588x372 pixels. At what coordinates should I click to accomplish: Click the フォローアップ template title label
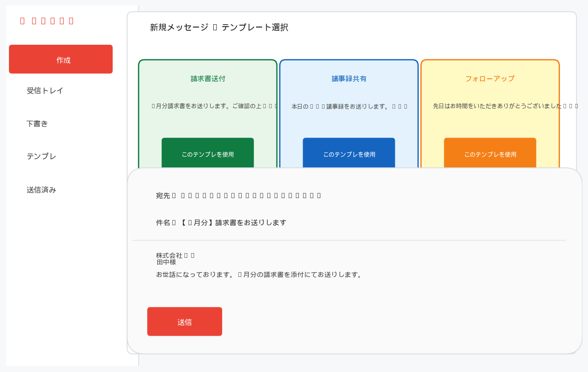coord(490,78)
